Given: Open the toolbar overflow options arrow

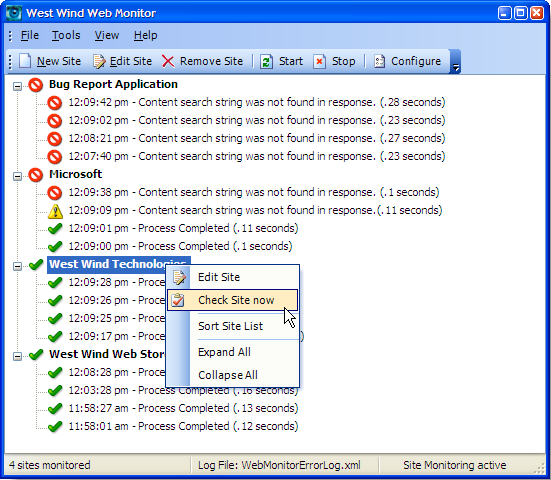Looking at the screenshot, I should 455,62.
